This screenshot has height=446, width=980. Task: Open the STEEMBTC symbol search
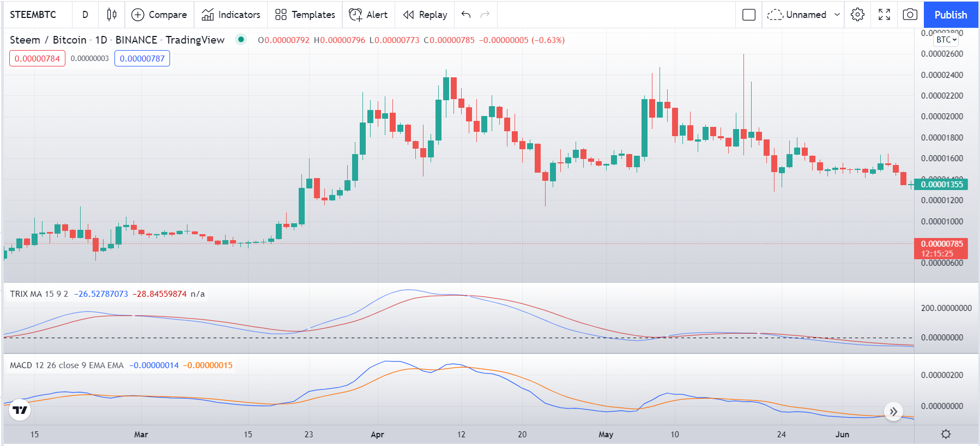tap(33, 15)
